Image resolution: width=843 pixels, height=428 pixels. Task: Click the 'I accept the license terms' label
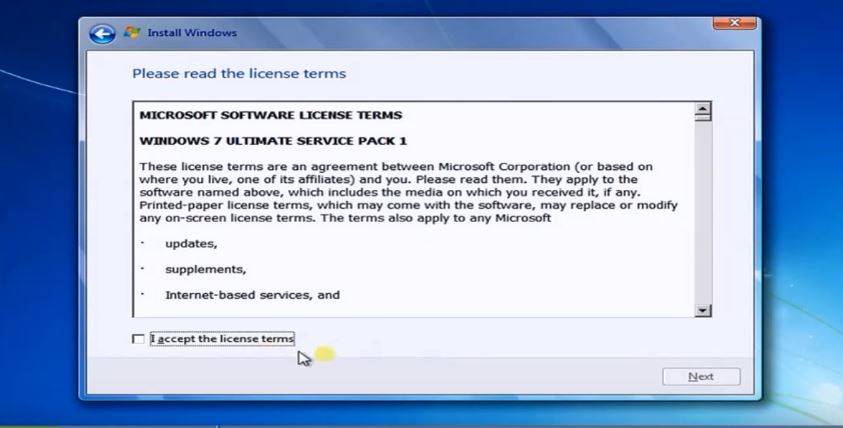tap(222, 339)
